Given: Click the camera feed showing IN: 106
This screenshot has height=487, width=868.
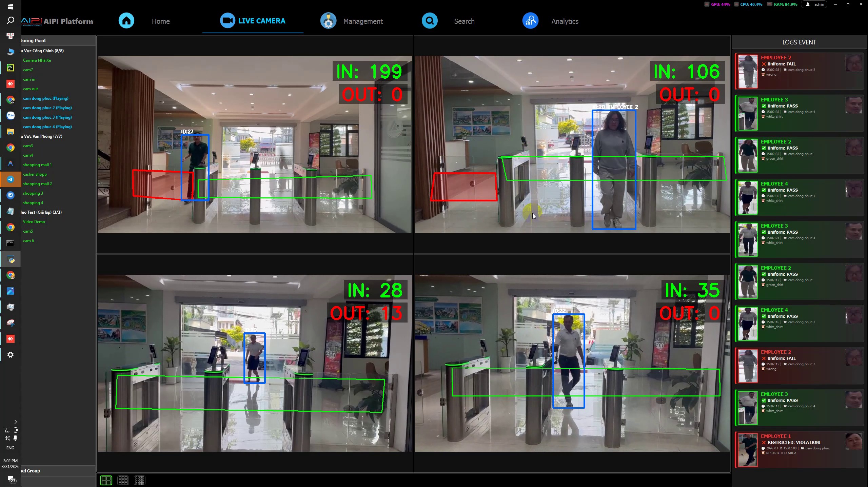Looking at the screenshot, I should [572, 144].
